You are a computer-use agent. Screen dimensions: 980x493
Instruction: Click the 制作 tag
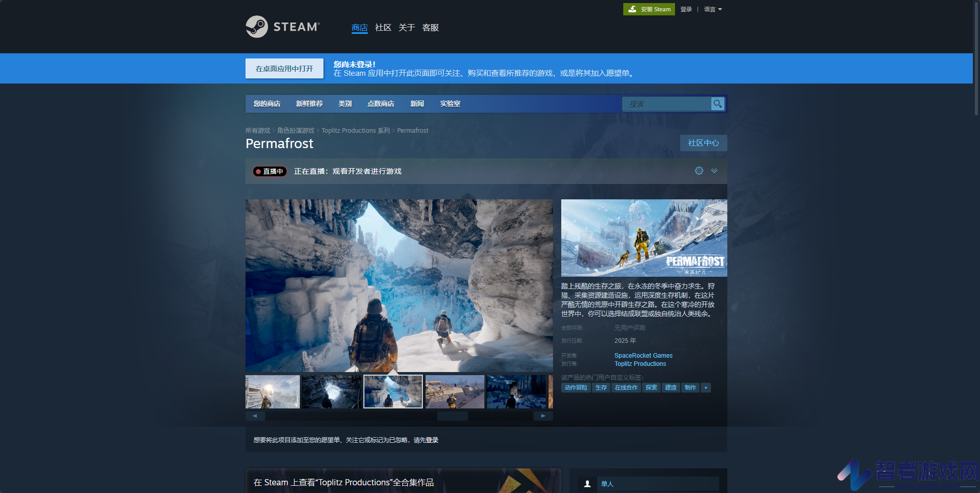tap(690, 387)
